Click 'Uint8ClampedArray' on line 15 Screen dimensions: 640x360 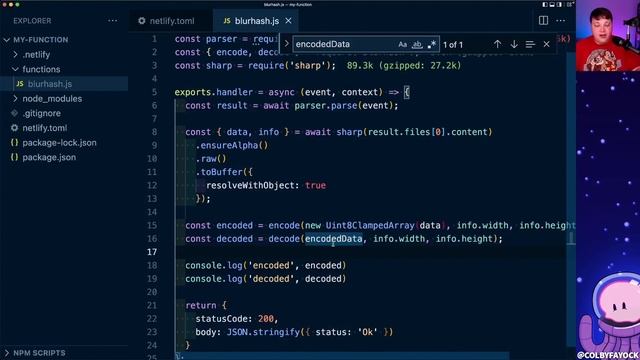[370, 225]
